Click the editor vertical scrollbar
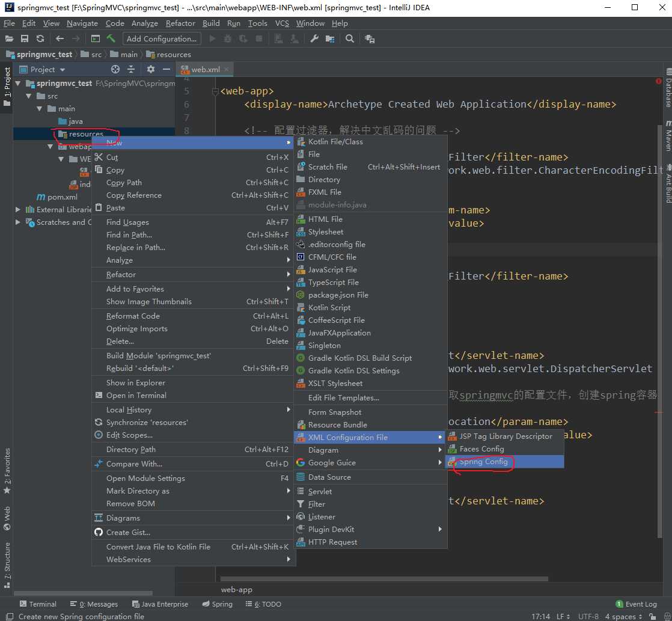The height and width of the screenshot is (621, 672). [x=659, y=330]
